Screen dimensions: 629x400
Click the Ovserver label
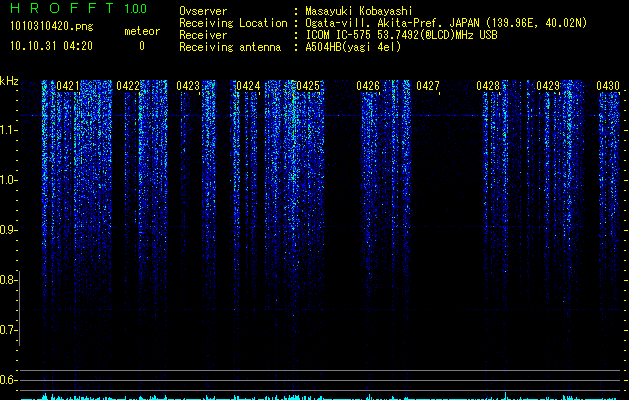tap(203, 11)
